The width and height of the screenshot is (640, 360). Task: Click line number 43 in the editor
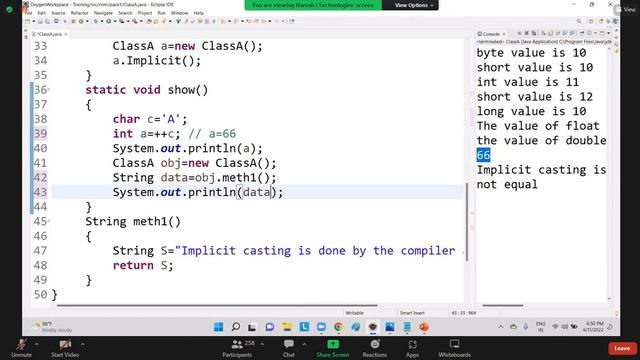click(40, 192)
